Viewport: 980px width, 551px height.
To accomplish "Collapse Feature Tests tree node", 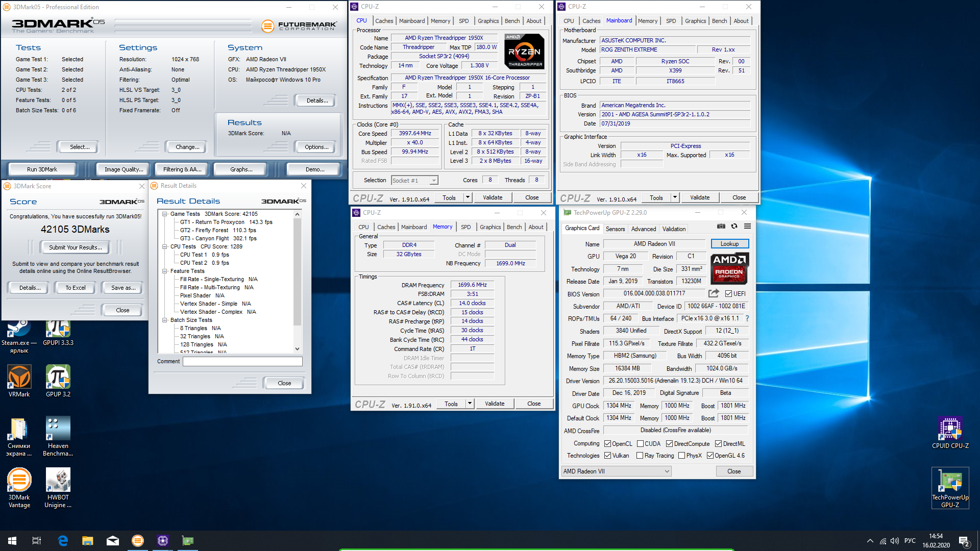I will (165, 271).
